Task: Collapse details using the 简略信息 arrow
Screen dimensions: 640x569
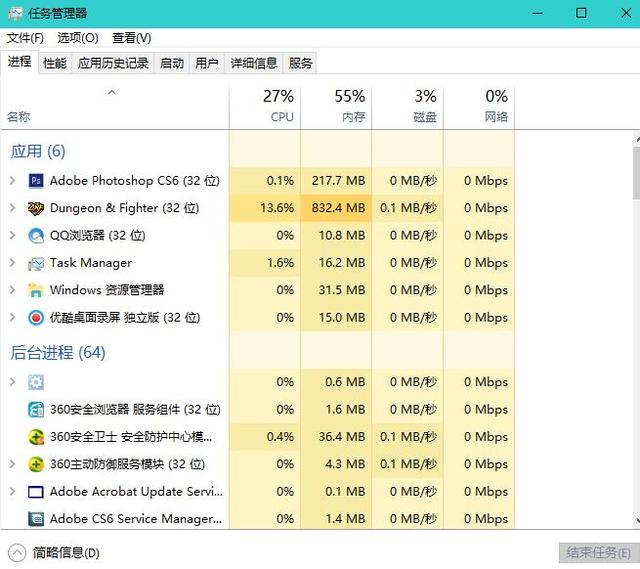Action: point(17,552)
